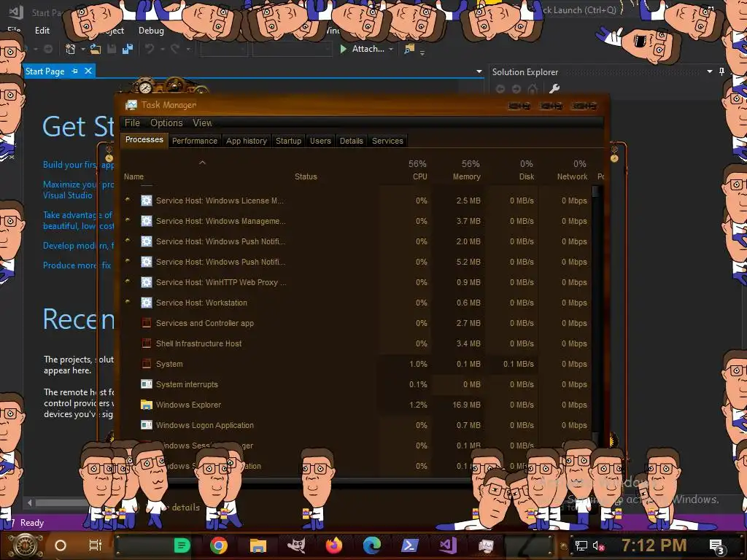
Task: Click the Open File folder icon in Visual Studio toolbar
Action: coord(96,49)
